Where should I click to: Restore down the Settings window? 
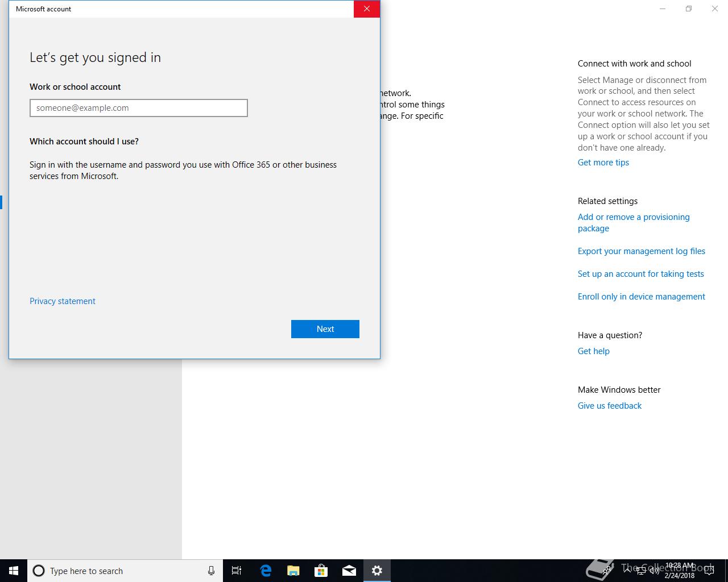[x=689, y=9]
